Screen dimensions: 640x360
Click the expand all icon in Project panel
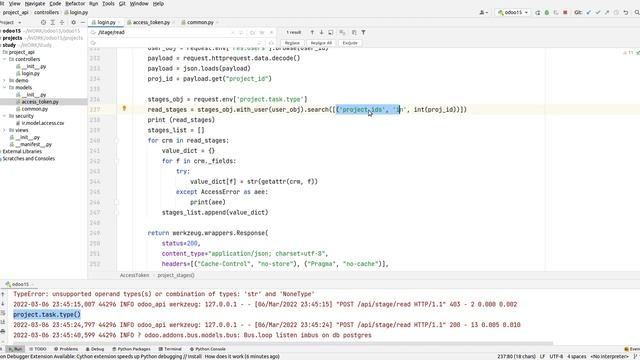pyautogui.click(x=53, y=22)
